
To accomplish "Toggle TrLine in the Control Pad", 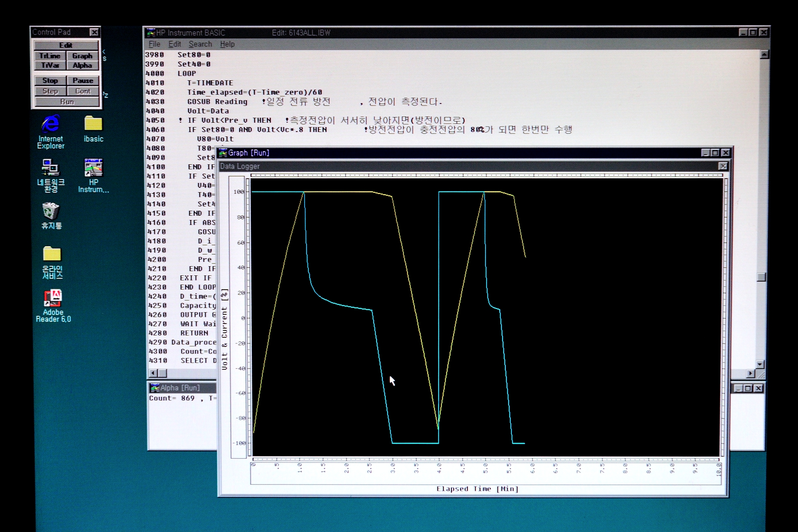I will coord(50,56).
